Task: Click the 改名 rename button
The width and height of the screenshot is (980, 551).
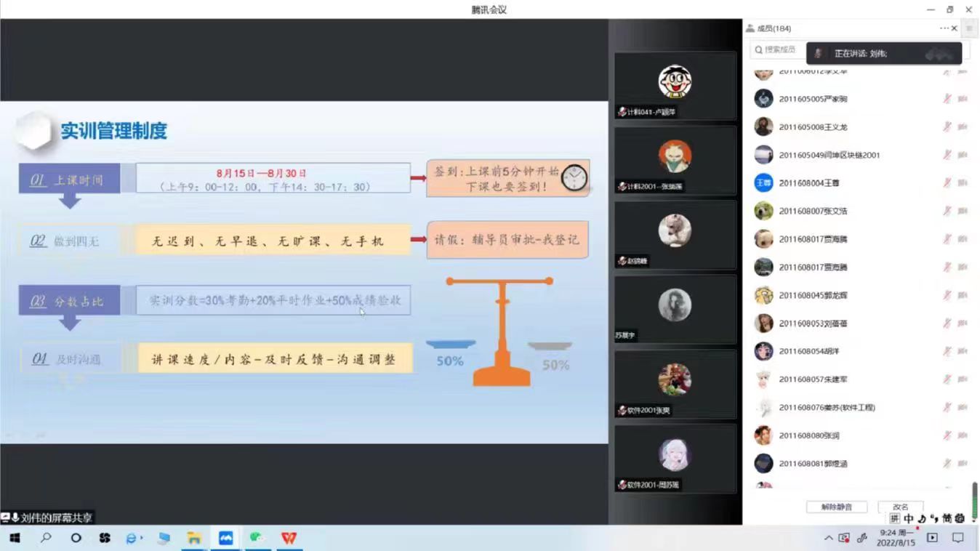Action: tap(900, 507)
